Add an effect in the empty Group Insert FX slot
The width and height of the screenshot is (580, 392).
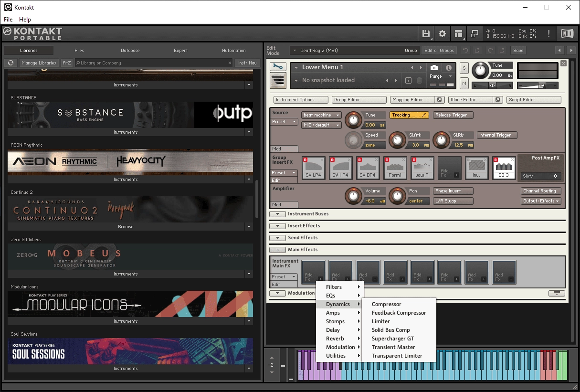450,168
